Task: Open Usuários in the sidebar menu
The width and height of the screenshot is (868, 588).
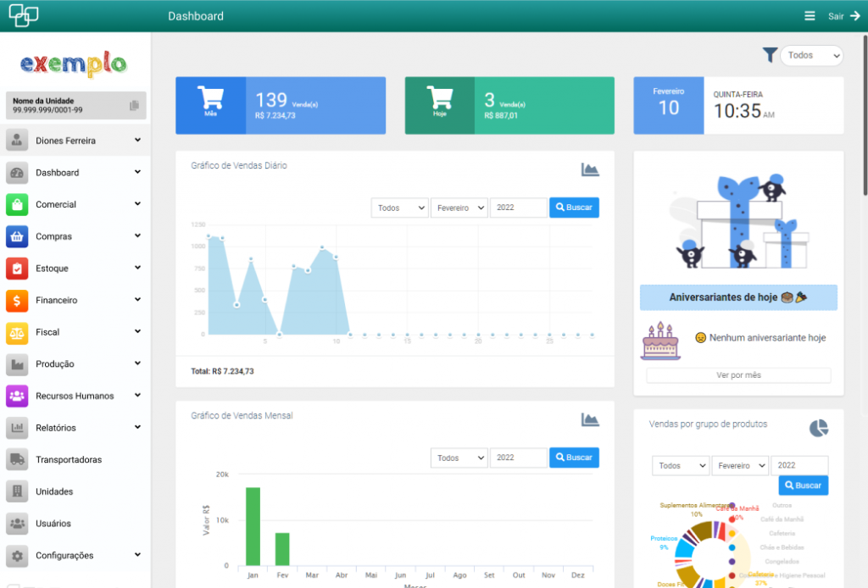Action: tap(53, 524)
